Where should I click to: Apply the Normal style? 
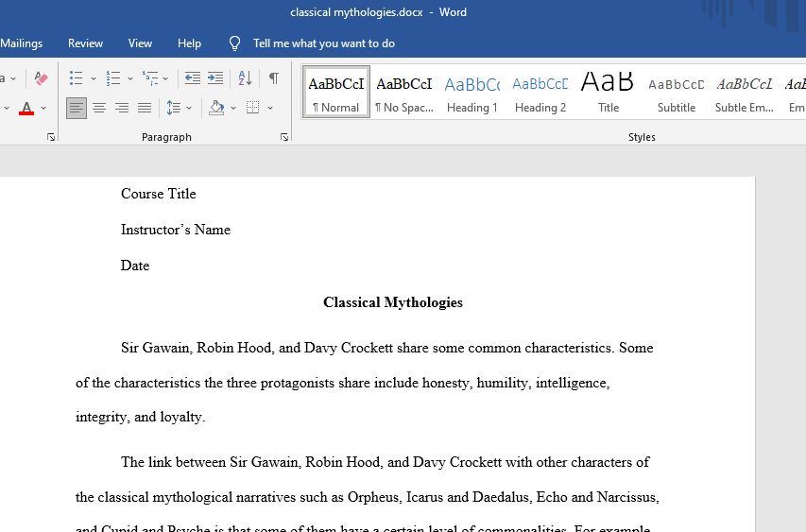tap(336, 92)
